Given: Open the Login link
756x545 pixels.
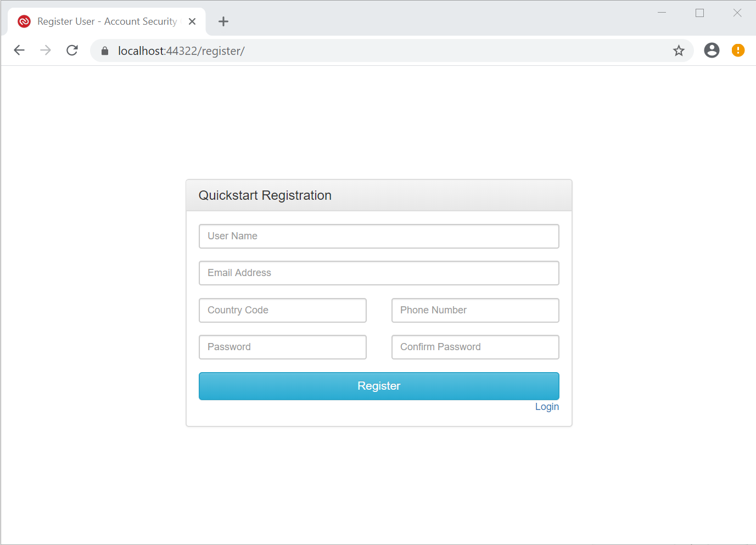Looking at the screenshot, I should coord(547,406).
